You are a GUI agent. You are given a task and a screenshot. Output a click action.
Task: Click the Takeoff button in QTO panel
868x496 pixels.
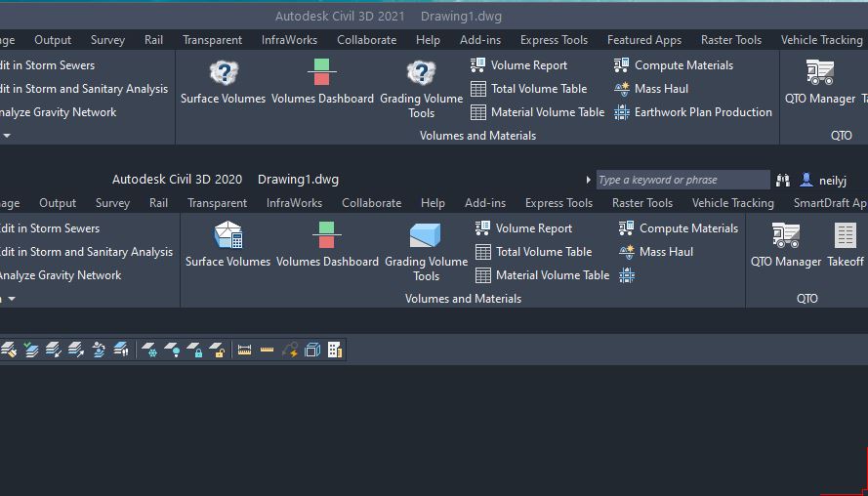(x=846, y=245)
